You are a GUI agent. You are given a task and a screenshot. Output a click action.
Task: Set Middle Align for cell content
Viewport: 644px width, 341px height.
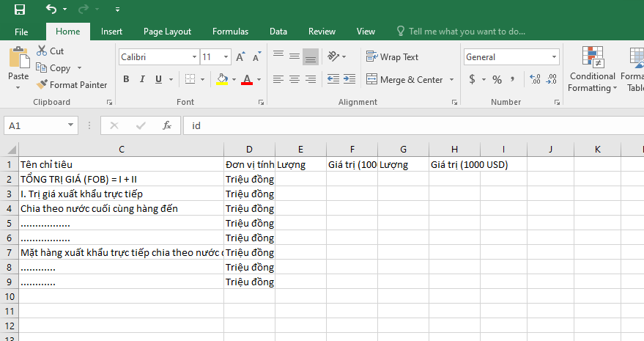[295, 56]
